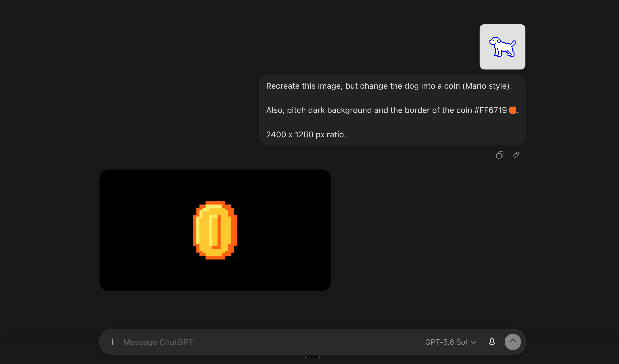Open the generated coin image
This screenshot has height=364, width=619.
[215, 230]
